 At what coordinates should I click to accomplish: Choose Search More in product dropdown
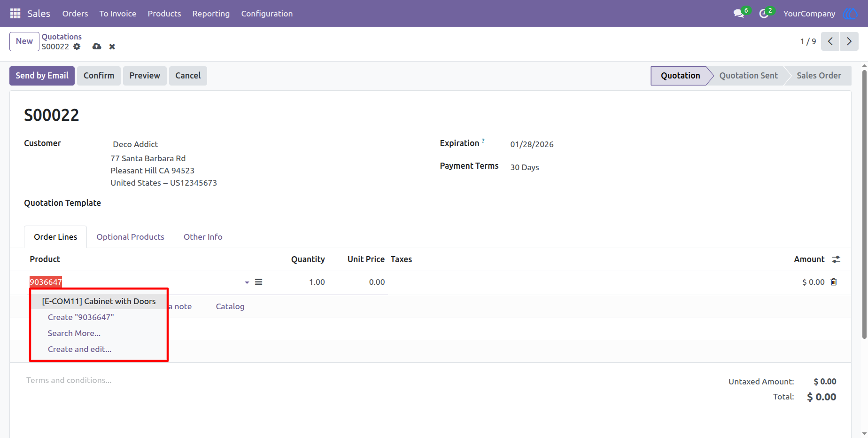(74, 333)
